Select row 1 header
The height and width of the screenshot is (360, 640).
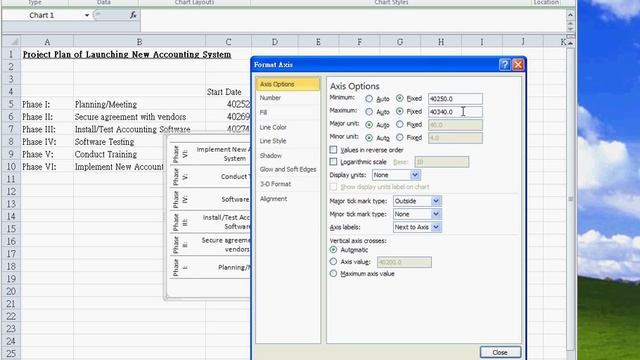[x=11, y=54]
